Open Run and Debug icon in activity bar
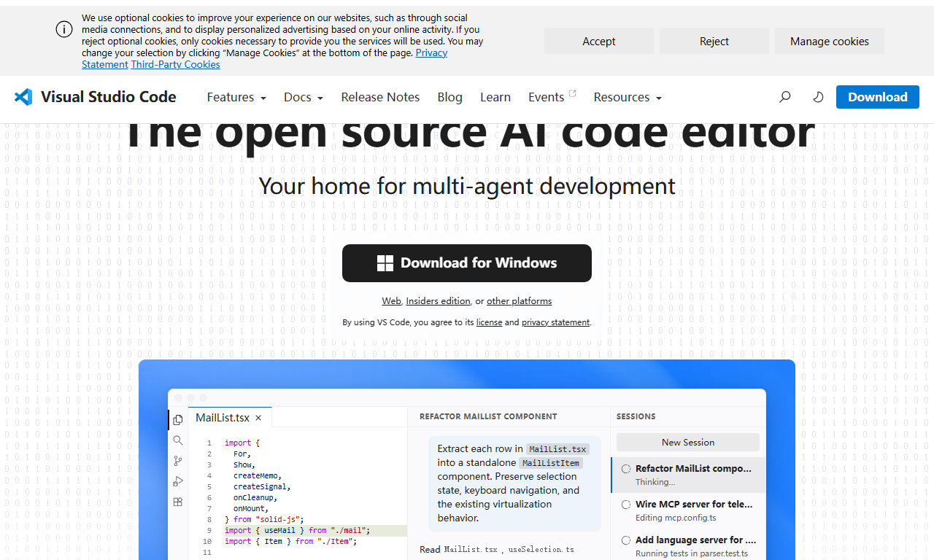The width and height of the screenshot is (934, 560). pyautogui.click(x=178, y=481)
